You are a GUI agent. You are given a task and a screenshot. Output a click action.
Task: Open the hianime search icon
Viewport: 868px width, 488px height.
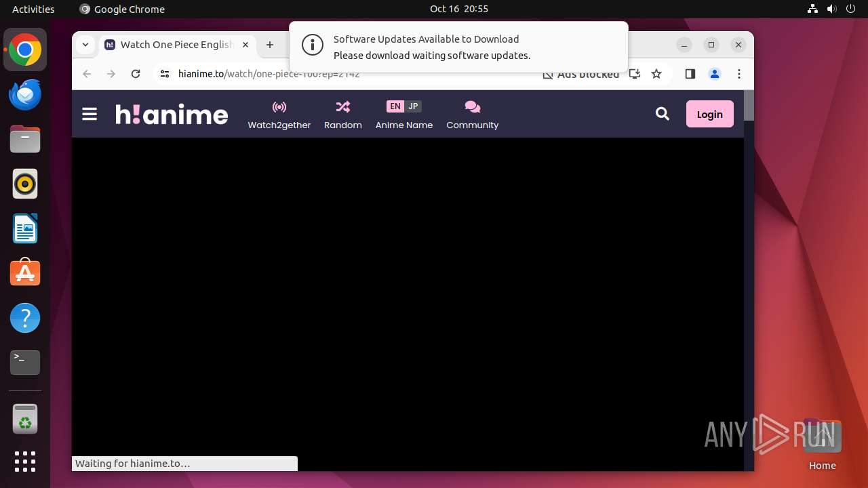[x=663, y=114]
